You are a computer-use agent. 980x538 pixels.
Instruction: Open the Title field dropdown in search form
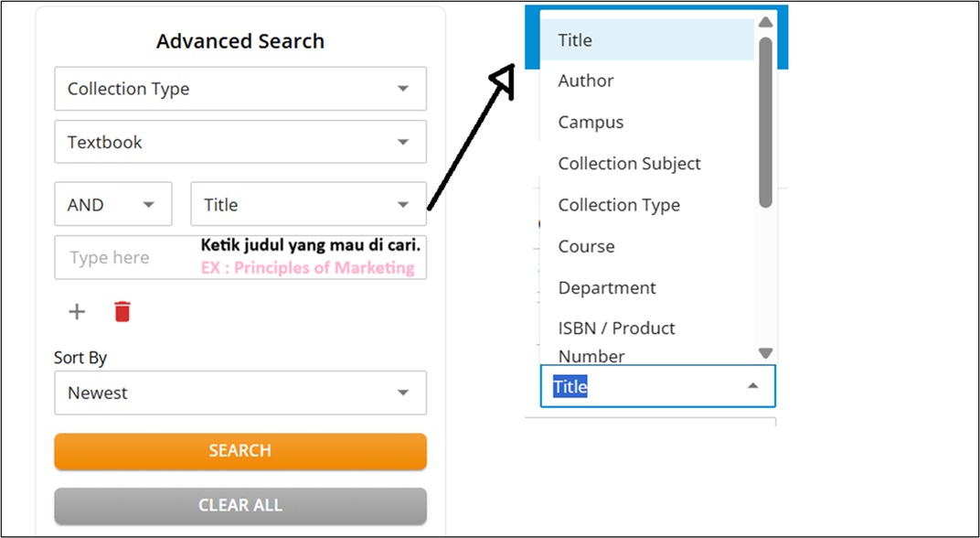coord(308,204)
